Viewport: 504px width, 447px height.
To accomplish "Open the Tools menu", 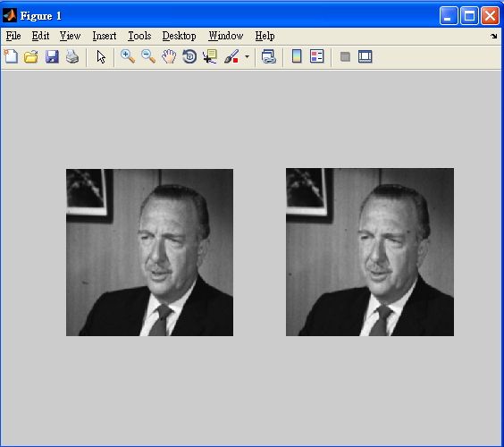I will (139, 36).
